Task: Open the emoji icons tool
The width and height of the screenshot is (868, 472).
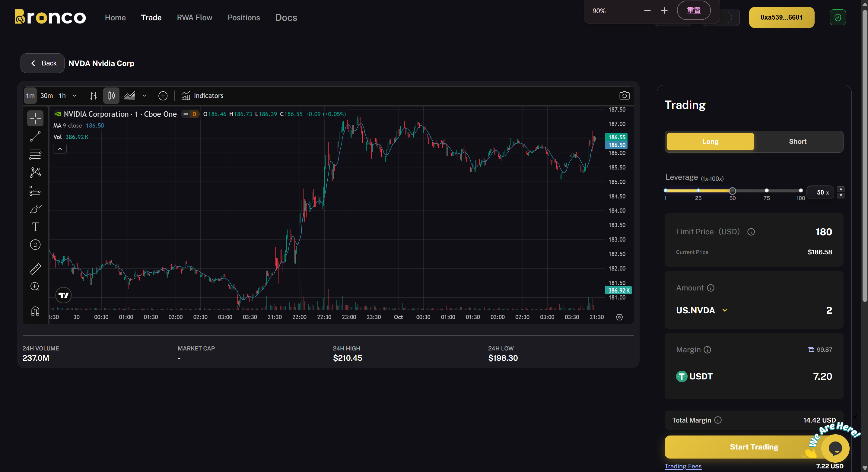Action: pos(35,245)
